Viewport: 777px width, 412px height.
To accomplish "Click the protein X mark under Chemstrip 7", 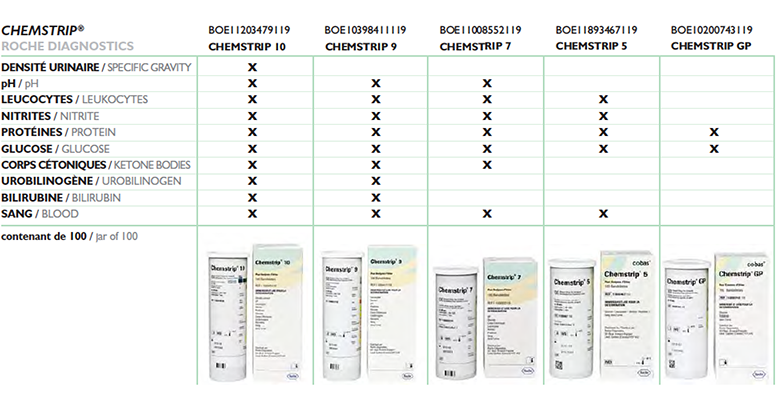I will (x=487, y=132).
